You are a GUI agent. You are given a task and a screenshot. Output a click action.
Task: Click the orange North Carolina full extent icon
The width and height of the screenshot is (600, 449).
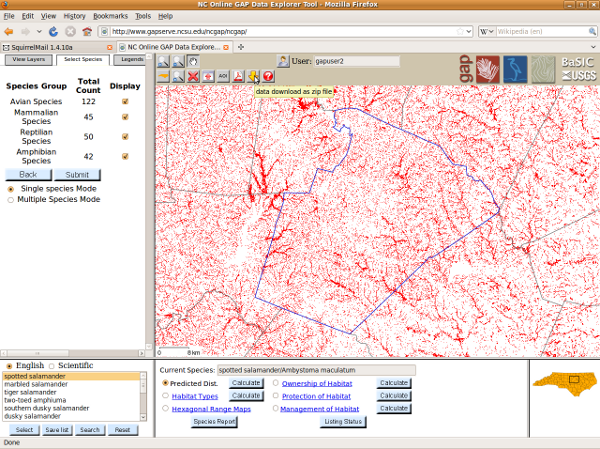click(163, 76)
